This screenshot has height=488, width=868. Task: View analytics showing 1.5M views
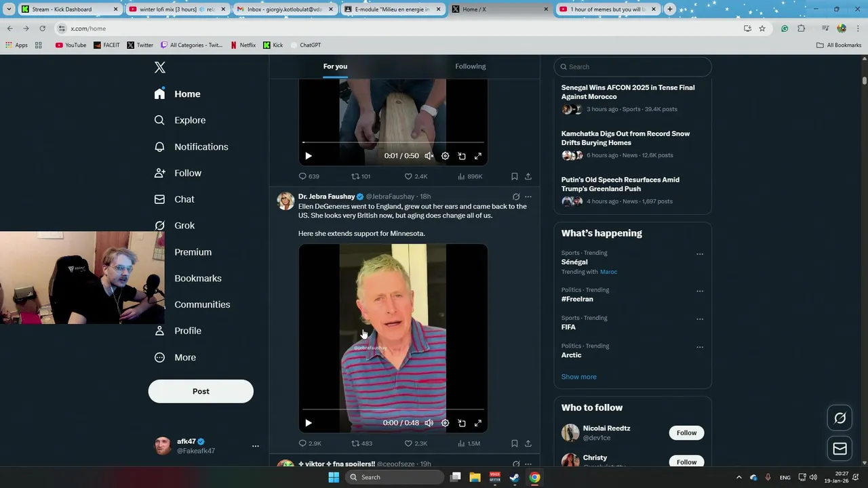[x=469, y=443]
